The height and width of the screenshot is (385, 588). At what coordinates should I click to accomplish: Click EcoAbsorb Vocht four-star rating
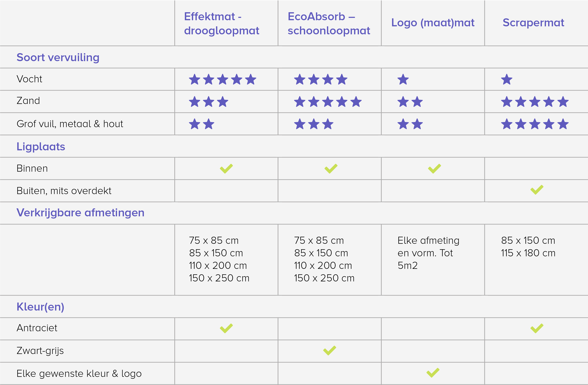point(321,79)
